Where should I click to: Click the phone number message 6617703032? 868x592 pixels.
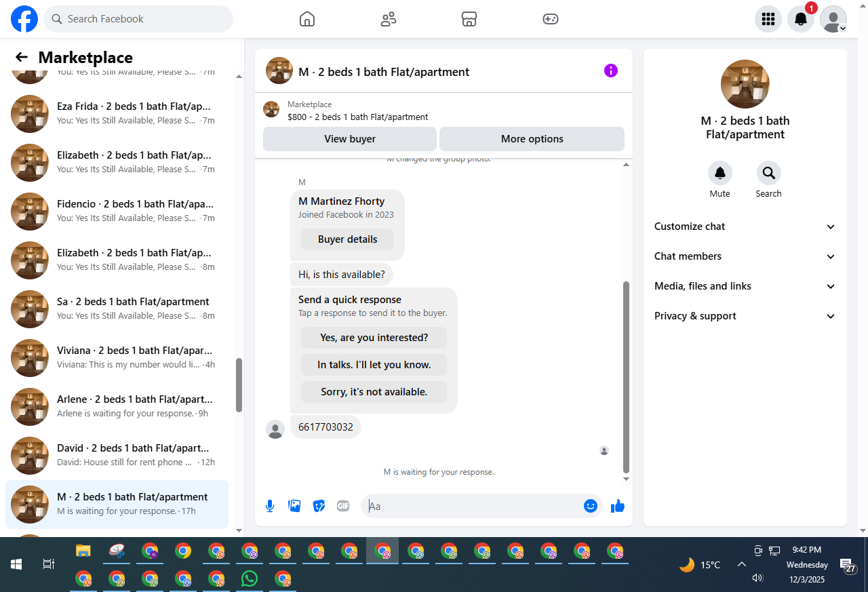(x=326, y=427)
